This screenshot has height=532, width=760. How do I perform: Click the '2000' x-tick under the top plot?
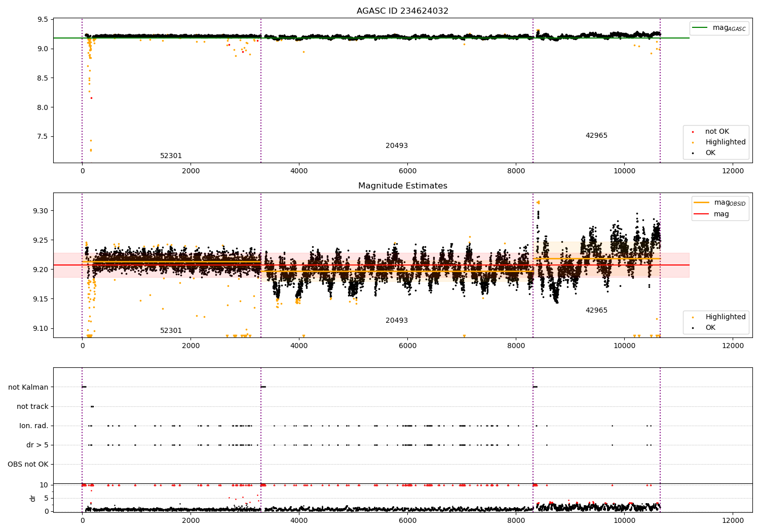click(191, 171)
